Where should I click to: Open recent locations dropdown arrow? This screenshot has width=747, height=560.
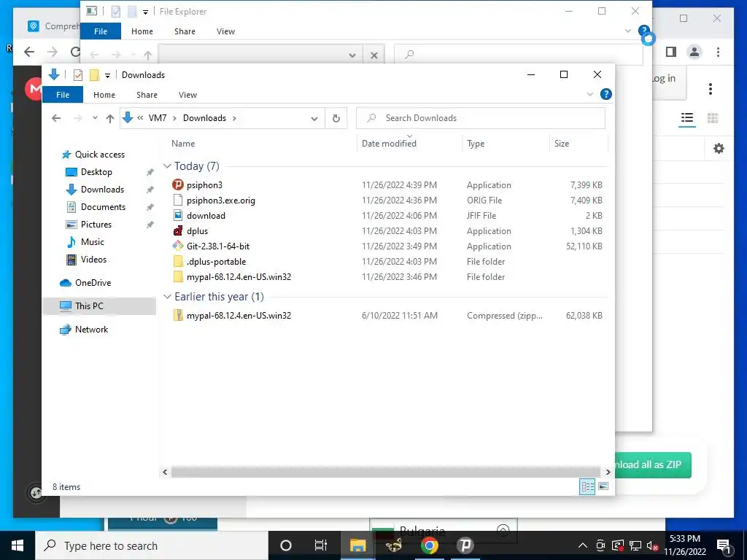pos(95,118)
